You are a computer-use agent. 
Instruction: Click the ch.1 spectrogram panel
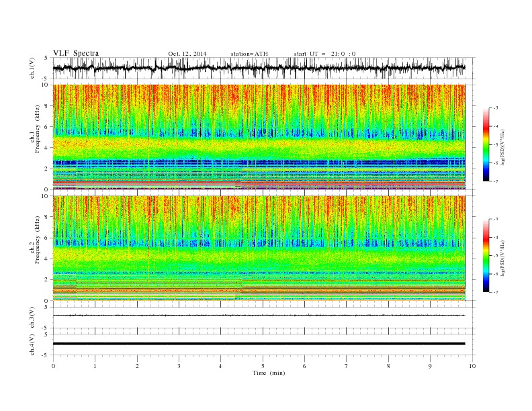[259, 137]
